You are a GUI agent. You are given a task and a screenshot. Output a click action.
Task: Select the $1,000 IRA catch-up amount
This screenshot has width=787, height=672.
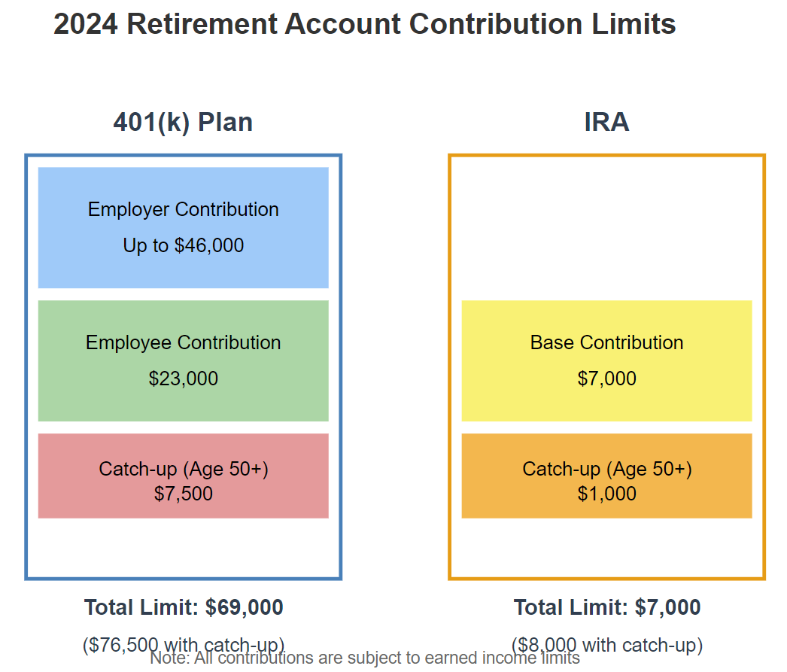point(606,494)
